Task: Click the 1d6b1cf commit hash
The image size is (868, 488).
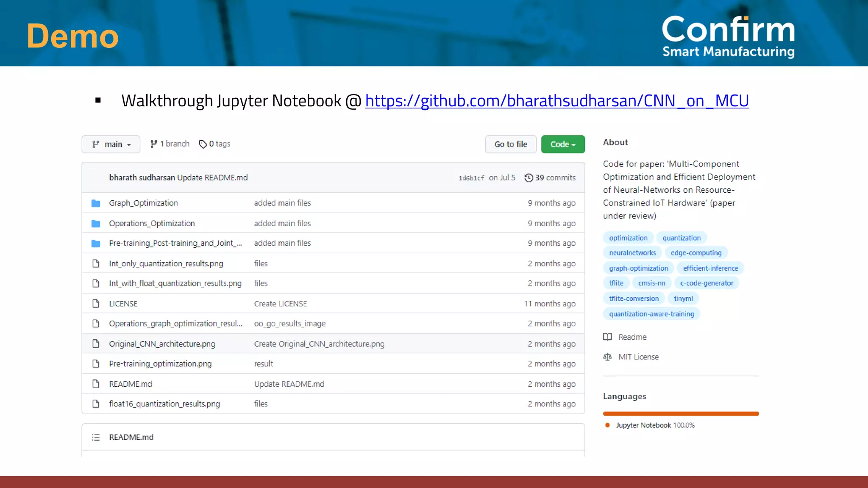Action: click(471, 178)
